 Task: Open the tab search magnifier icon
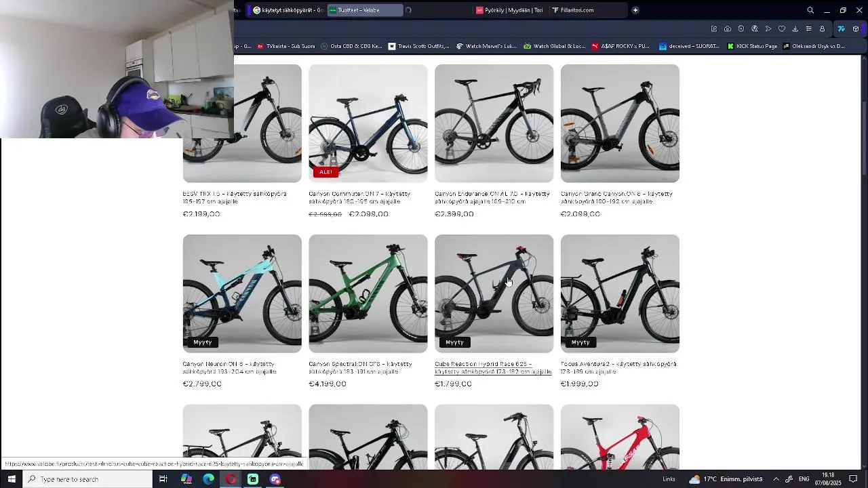pyautogui.click(x=810, y=10)
